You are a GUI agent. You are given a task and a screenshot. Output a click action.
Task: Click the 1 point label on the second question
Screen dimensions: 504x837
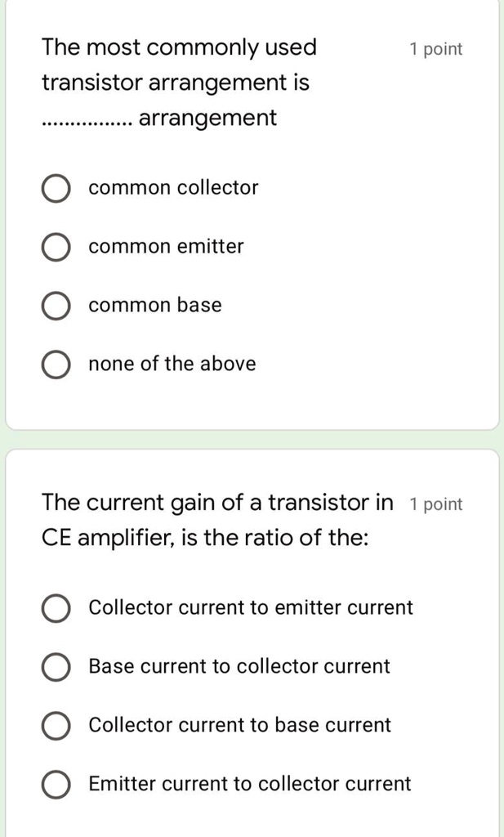click(x=436, y=504)
